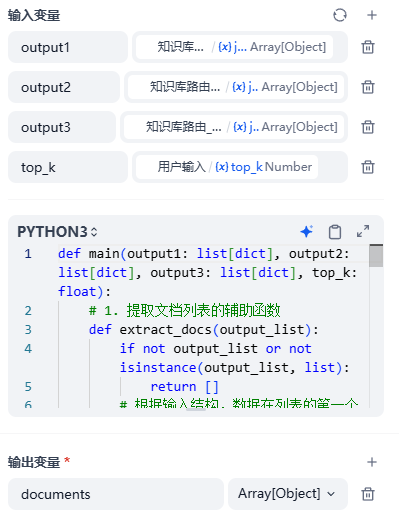Click the 用户输入 source label in top_k row
Screen dimensions: 399x519
tap(182, 167)
